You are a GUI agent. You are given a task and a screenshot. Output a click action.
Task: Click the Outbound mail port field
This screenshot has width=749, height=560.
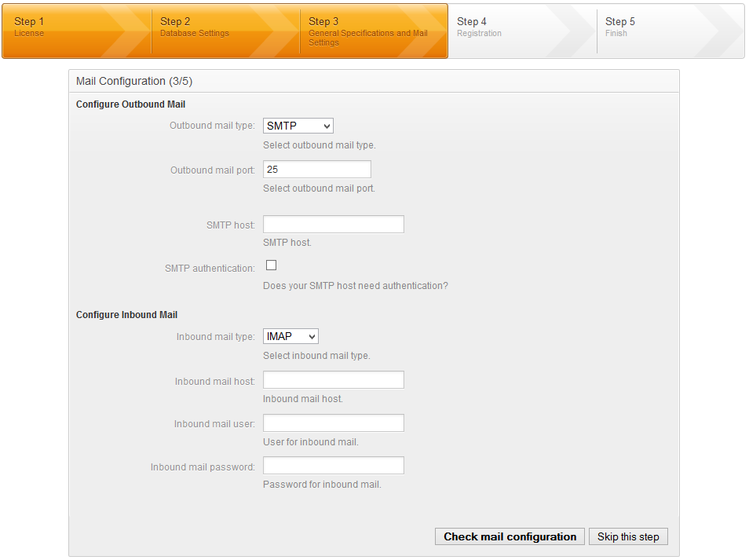(x=316, y=170)
